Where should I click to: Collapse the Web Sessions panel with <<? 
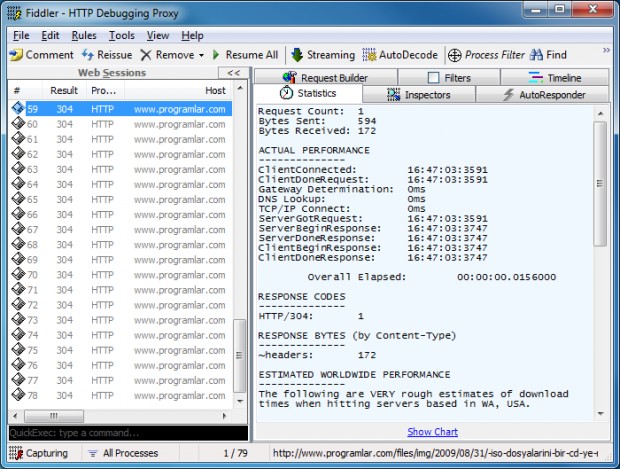click(234, 73)
